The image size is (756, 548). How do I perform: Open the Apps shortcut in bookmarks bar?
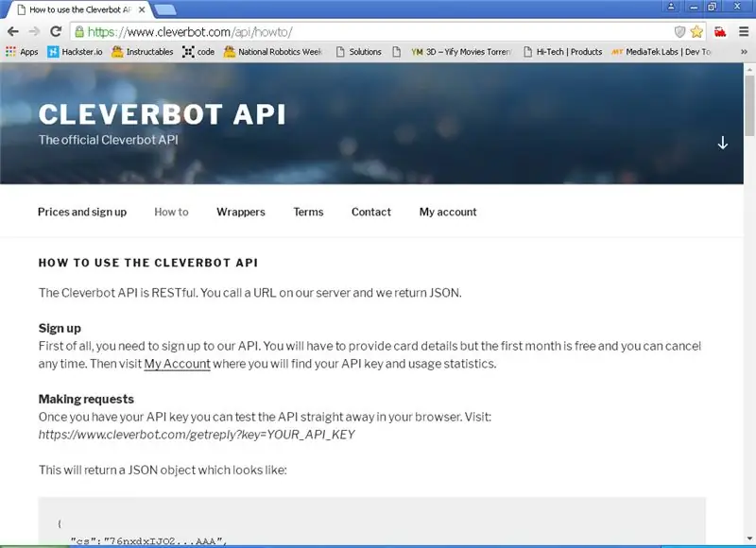pos(22,52)
